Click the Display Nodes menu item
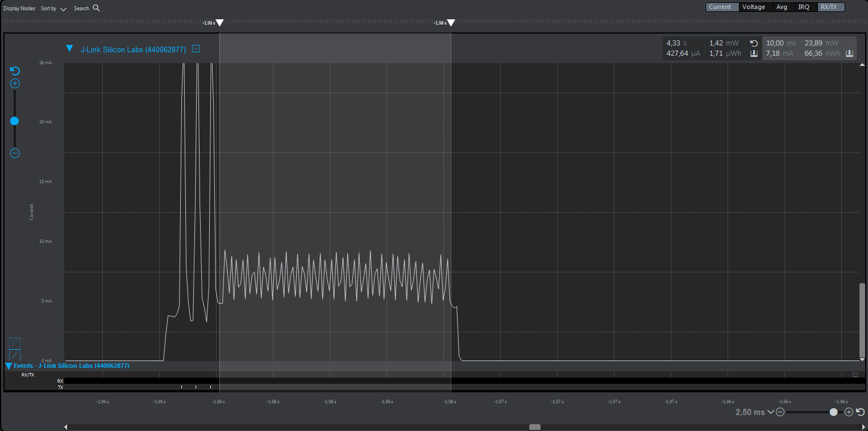 [19, 8]
